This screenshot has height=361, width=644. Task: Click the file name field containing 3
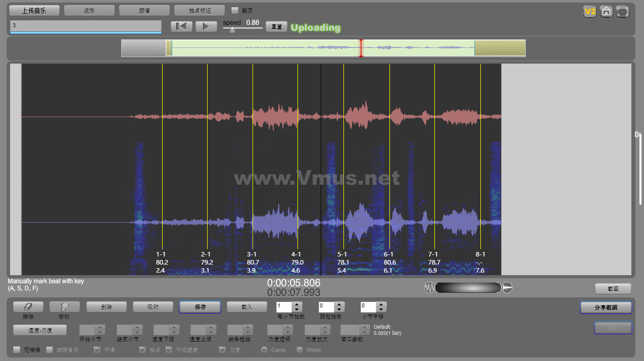point(86,26)
